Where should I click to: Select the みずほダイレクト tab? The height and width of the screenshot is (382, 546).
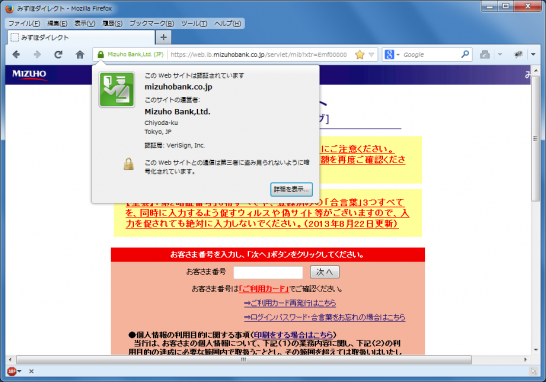click(81, 38)
